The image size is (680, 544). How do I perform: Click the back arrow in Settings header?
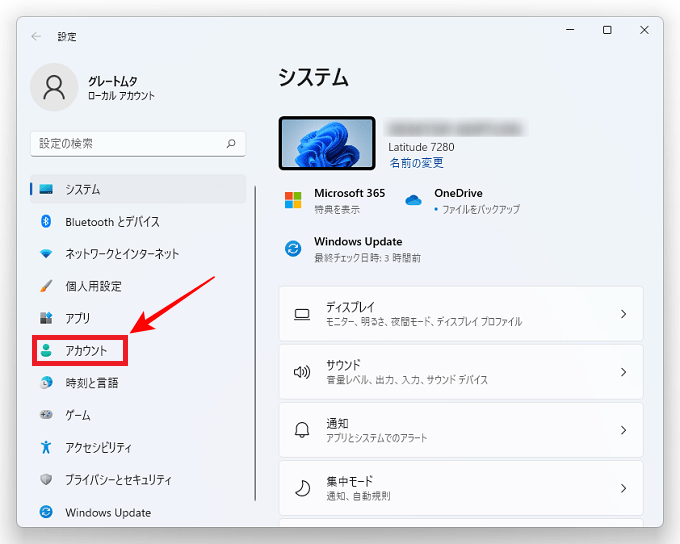(x=36, y=36)
